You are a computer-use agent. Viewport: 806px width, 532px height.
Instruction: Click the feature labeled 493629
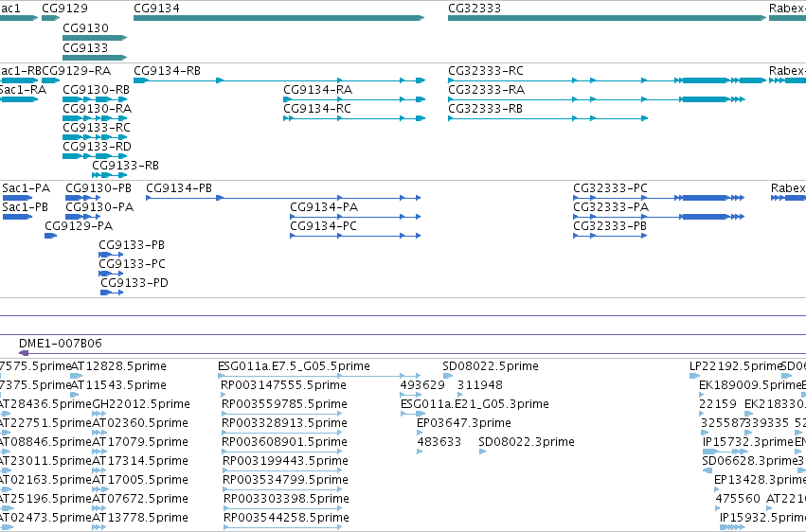click(x=422, y=385)
